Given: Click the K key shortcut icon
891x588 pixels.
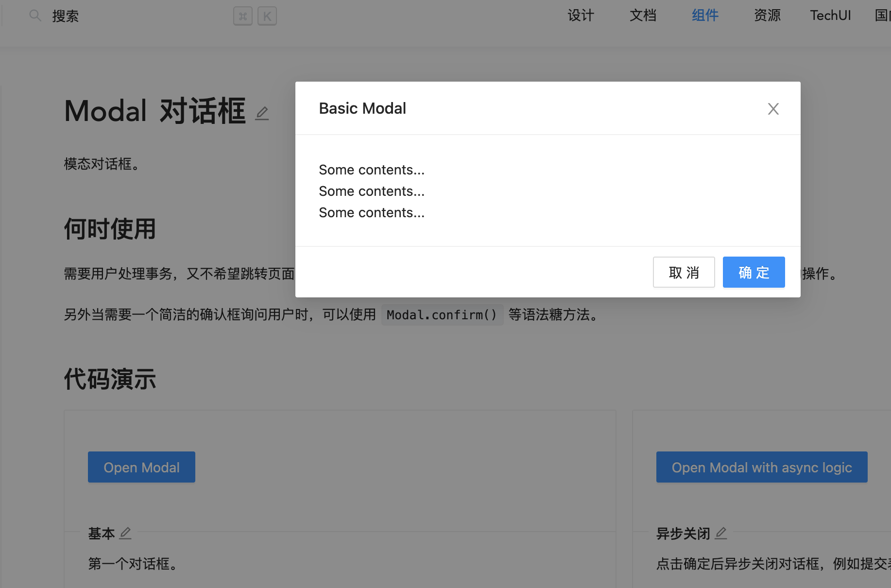Looking at the screenshot, I should (x=267, y=16).
